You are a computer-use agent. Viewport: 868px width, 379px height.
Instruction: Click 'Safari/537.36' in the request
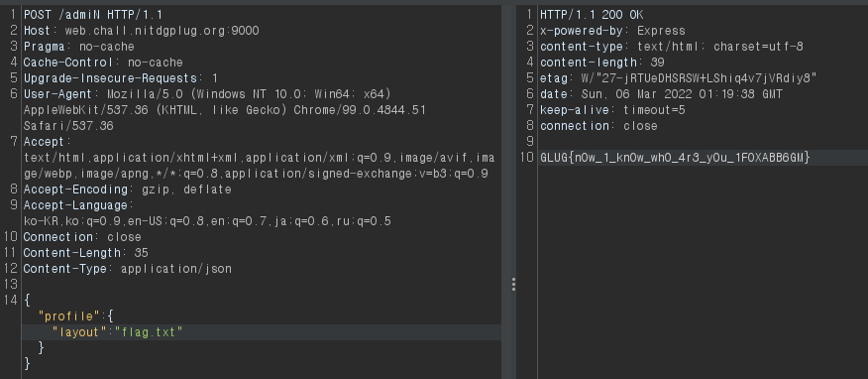pos(68,126)
